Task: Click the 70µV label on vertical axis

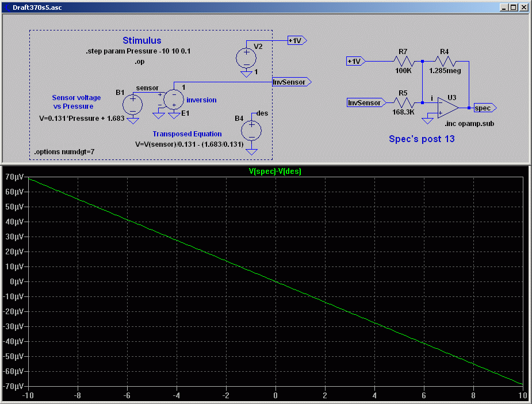Action: [x=14, y=177]
